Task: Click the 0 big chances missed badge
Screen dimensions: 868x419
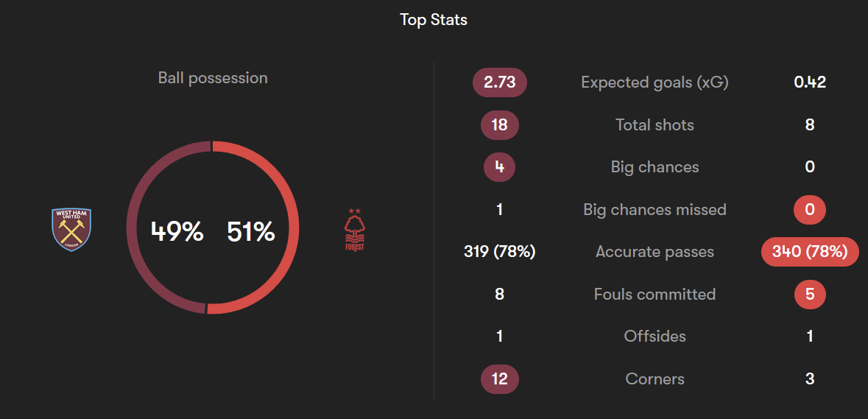Action: coord(809,210)
